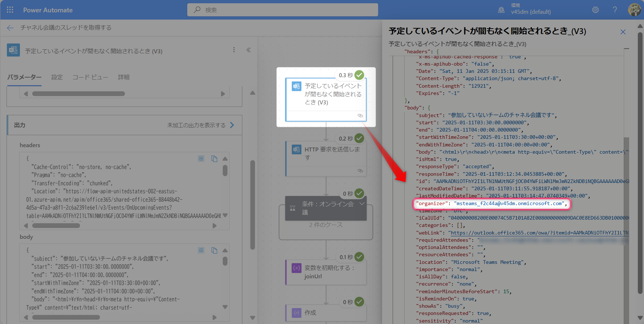Click the search box in header
Image resolution: width=644 pixels, height=324 pixels.
pyautogui.click(x=283, y=10)
